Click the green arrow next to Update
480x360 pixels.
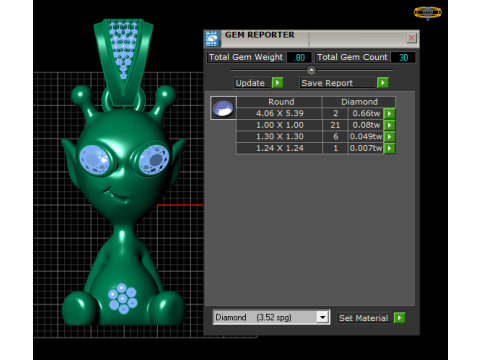pos(277,83)
